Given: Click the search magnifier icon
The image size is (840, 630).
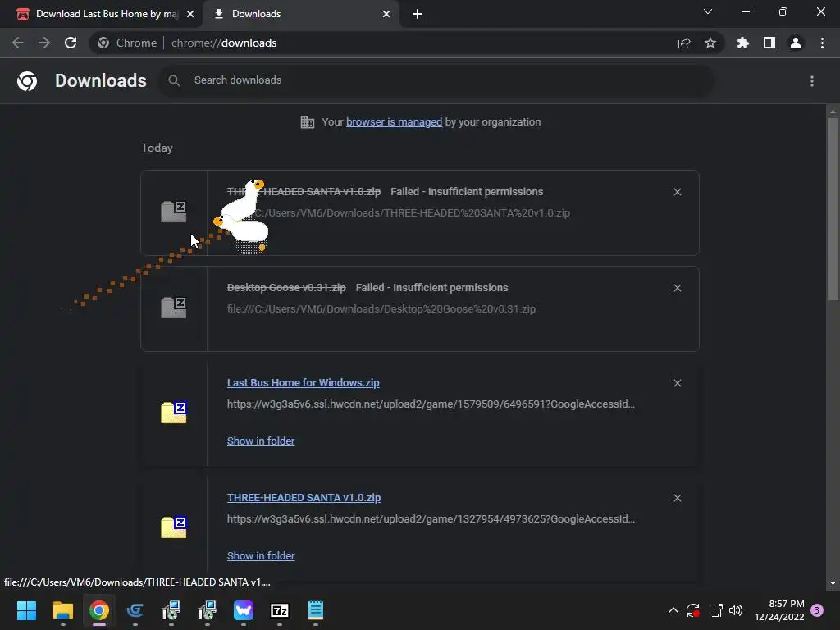Looking at the screenshot, I should click(174, 80).
